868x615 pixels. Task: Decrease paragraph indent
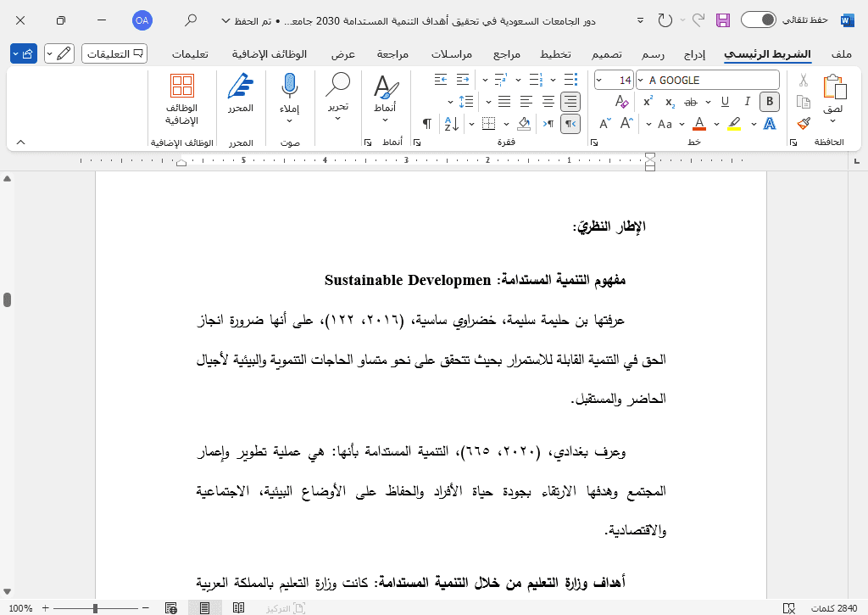[x=463, y=80]
